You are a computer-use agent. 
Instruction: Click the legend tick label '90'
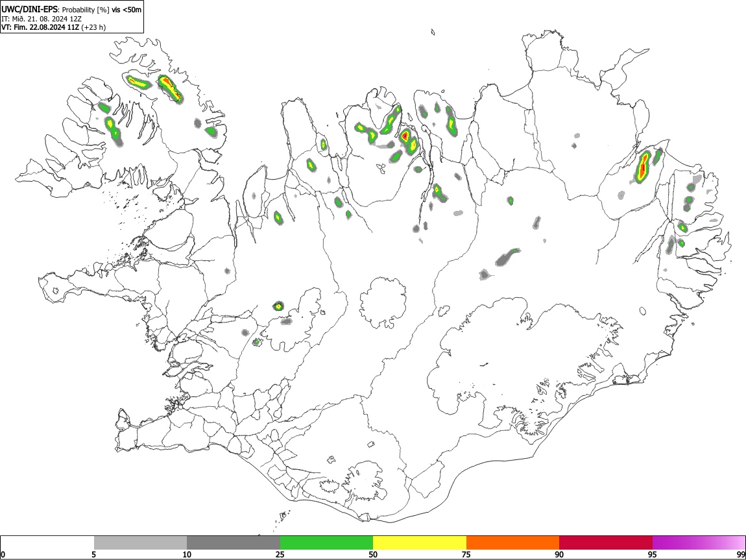[559, 555]
